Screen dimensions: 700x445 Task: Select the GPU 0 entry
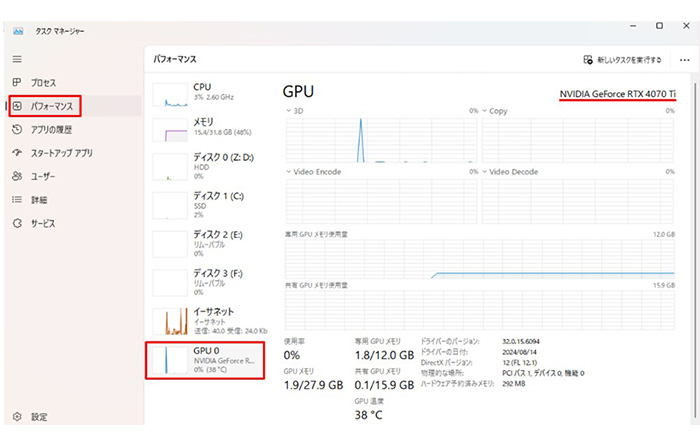(205, 360)
